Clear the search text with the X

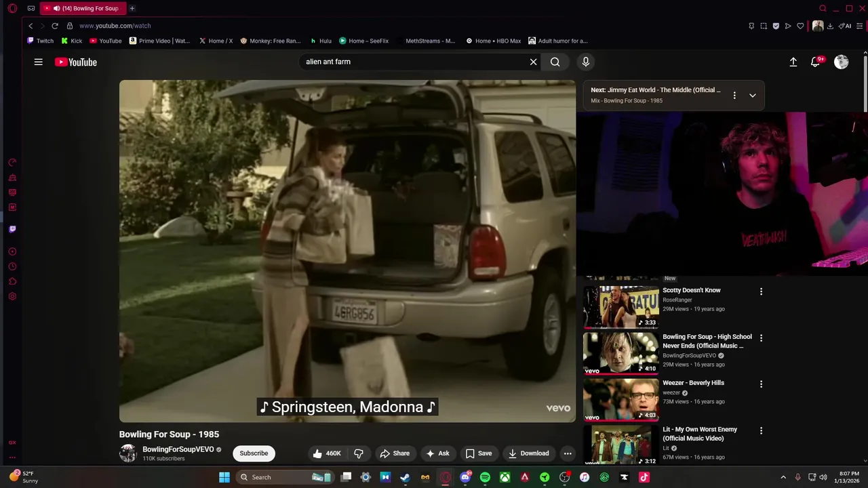coord(533,62)
